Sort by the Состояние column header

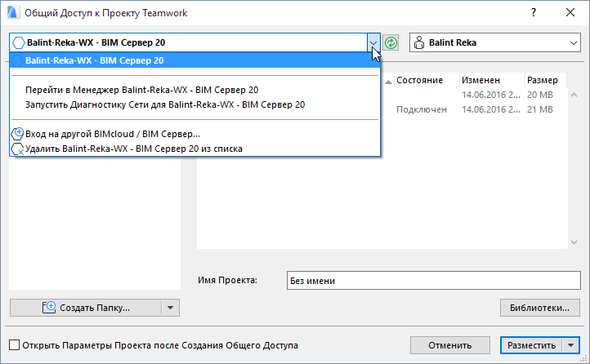[427, 80]
